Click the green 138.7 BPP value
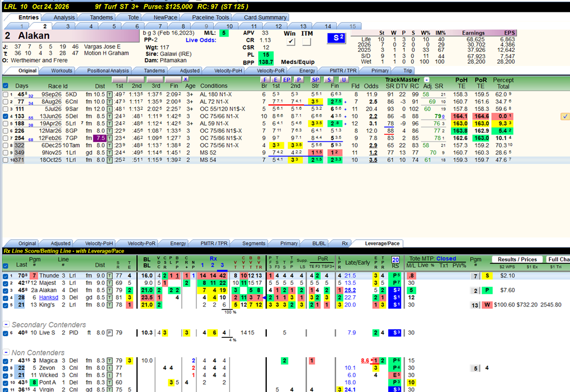 click(x=266, y=63)
